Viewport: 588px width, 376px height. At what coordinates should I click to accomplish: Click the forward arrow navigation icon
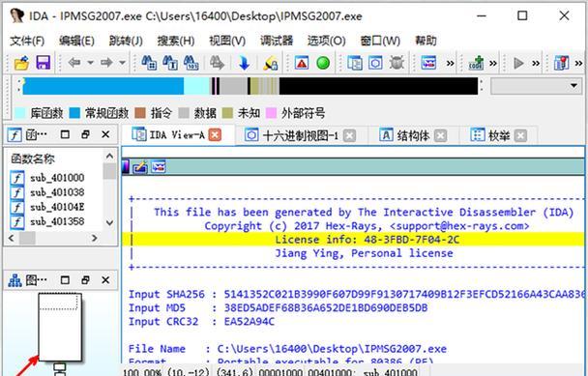coord(106,62)
